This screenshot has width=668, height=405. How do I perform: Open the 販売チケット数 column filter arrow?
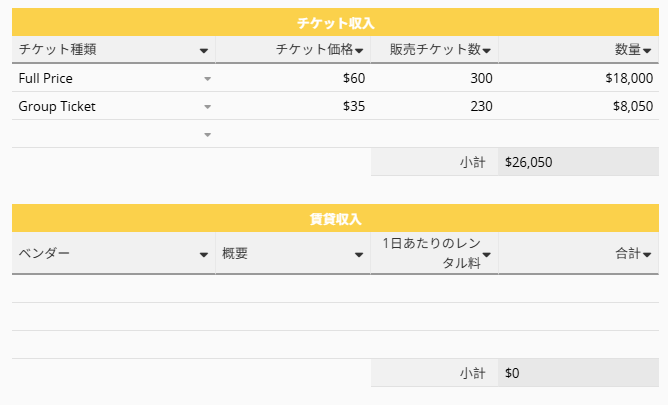(x=486, y=51)
